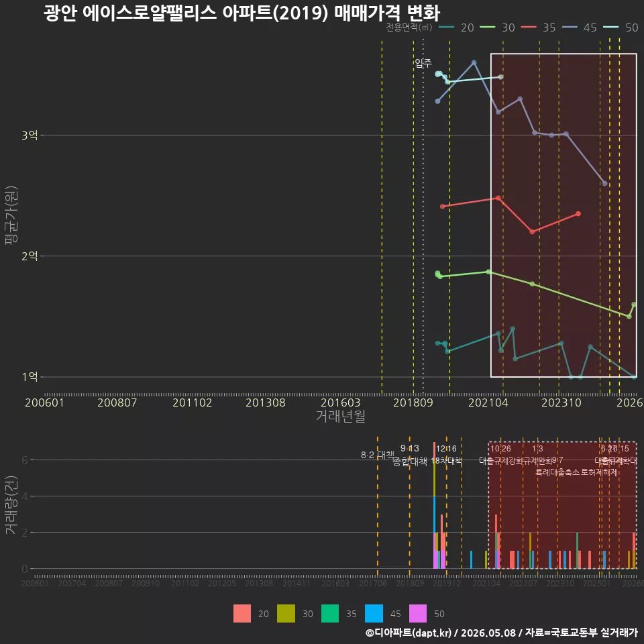Click '201411' on the volume chart x-axis
644x644 pixels.
pyautogui.click(x=296, y=583)
